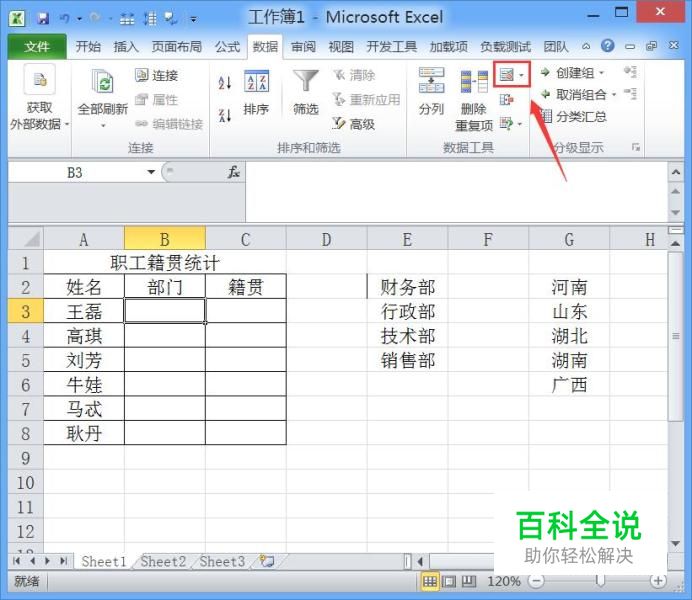
Task: Sort ascending A to Z icon
Action: [225, 82]
